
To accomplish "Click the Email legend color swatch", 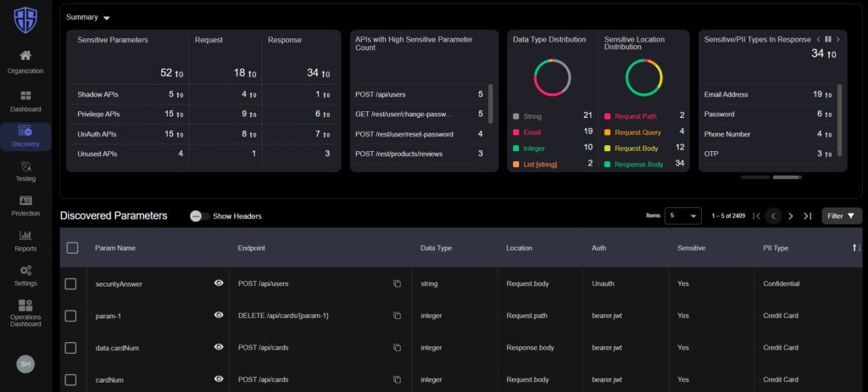I will 516,132.
